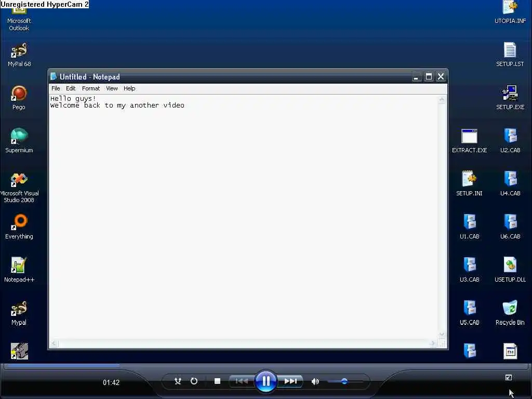Screen dimensions: 532x399
Task: Toggle repeat mode in media player
Action: [194, 381]
